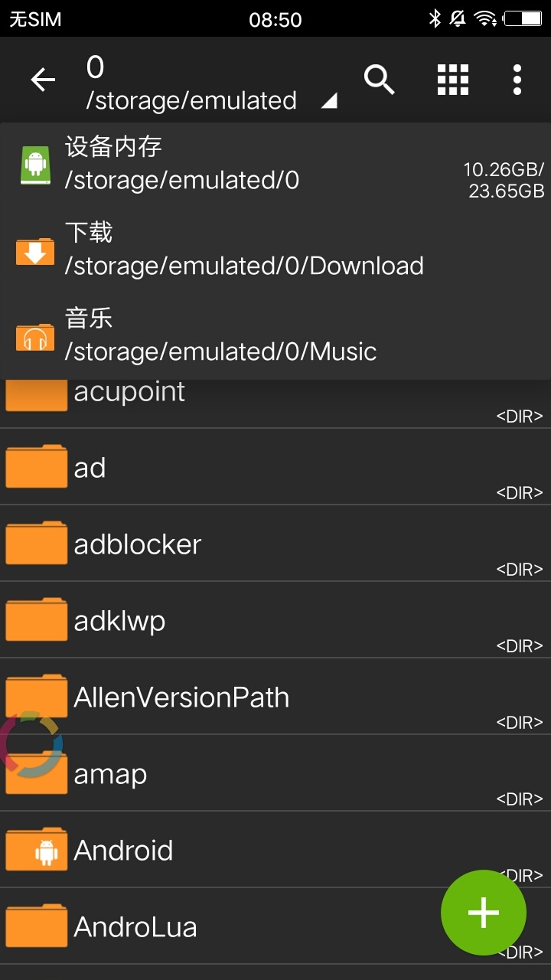Open the adblocker folder
Screen dimensions: 551x980
[x=138, y=544]
